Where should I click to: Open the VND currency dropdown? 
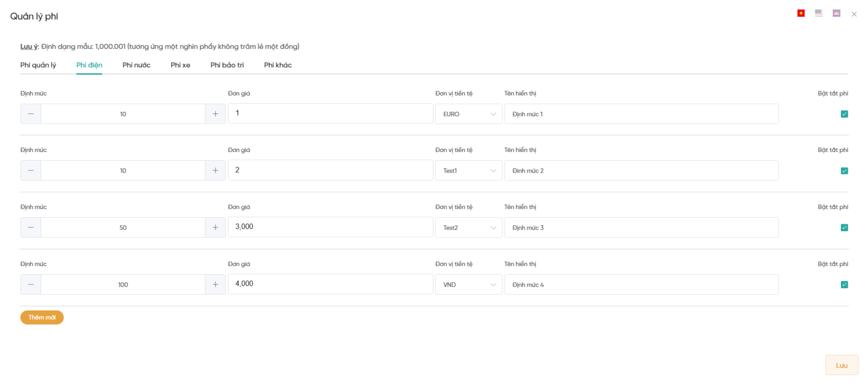(x=469, y=284)
